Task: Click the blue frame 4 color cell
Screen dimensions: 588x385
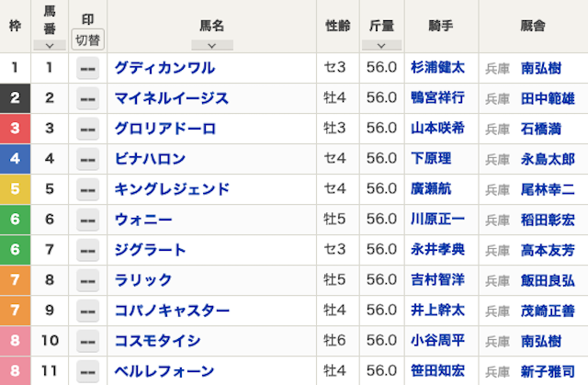Action: 15,159
